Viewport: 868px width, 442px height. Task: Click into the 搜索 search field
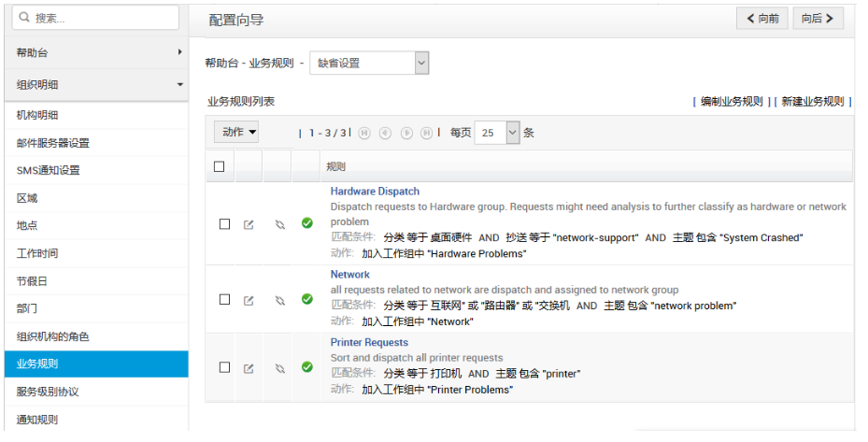pos(95,18)
